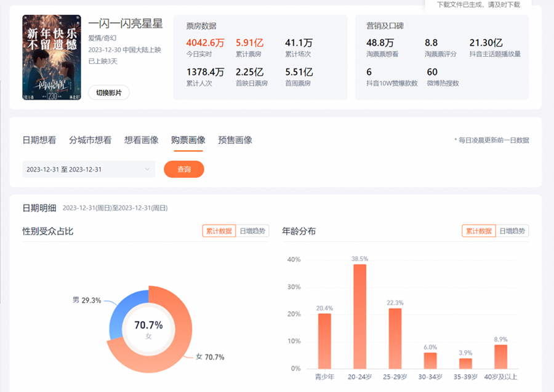Select 累计数据 in gender chart
This screenshot has width=554, height=392.
click(219, 231)
